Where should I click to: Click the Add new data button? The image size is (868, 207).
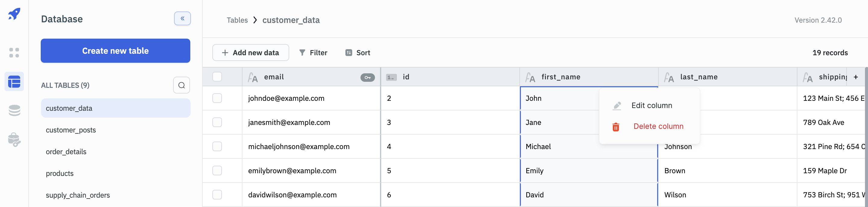[250, 53]
